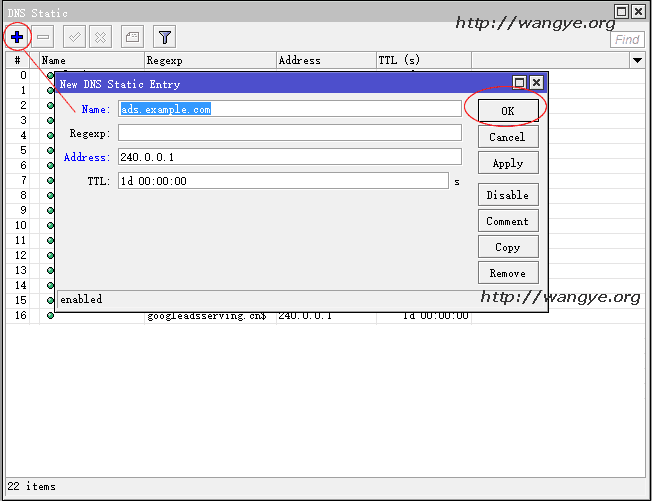Click the minus remove icon in toolbar

click(42, 37)
